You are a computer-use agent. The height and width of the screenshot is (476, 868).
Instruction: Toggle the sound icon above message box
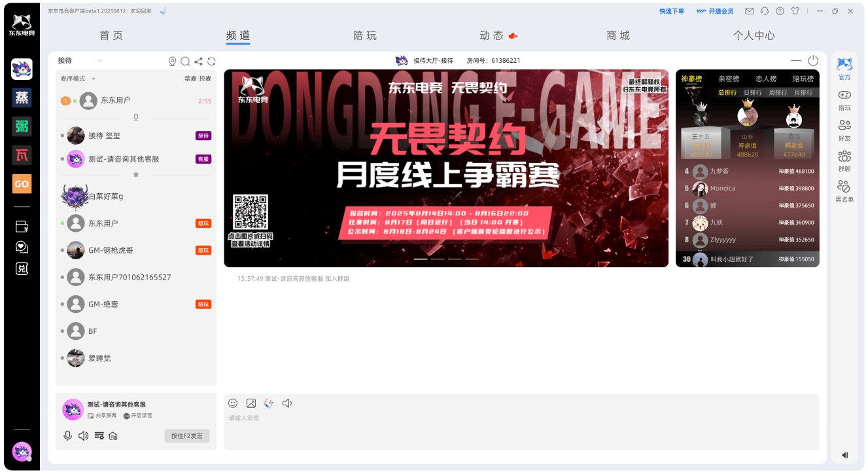(x=286, y=403)
